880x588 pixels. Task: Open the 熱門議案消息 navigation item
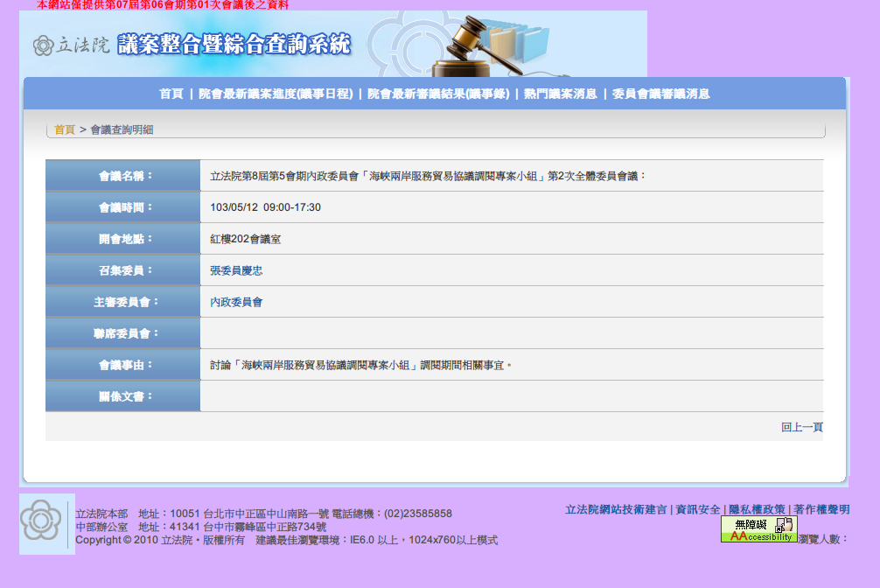561,94
